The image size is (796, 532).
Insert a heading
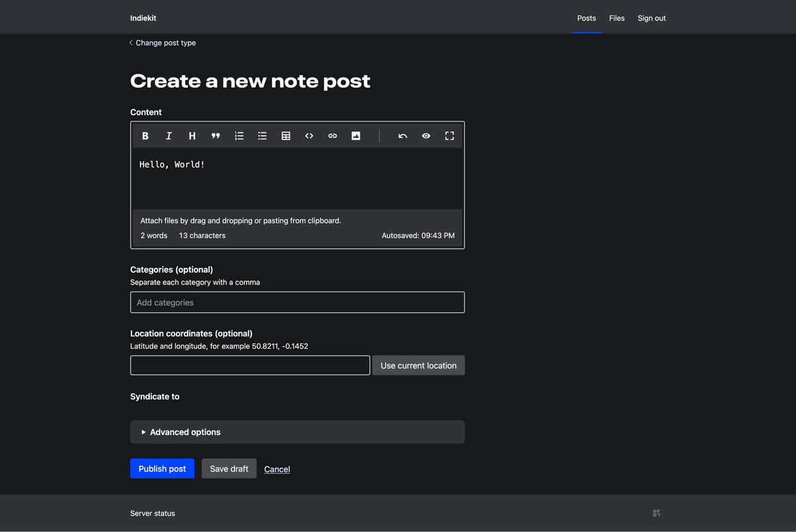pos(192,135)
